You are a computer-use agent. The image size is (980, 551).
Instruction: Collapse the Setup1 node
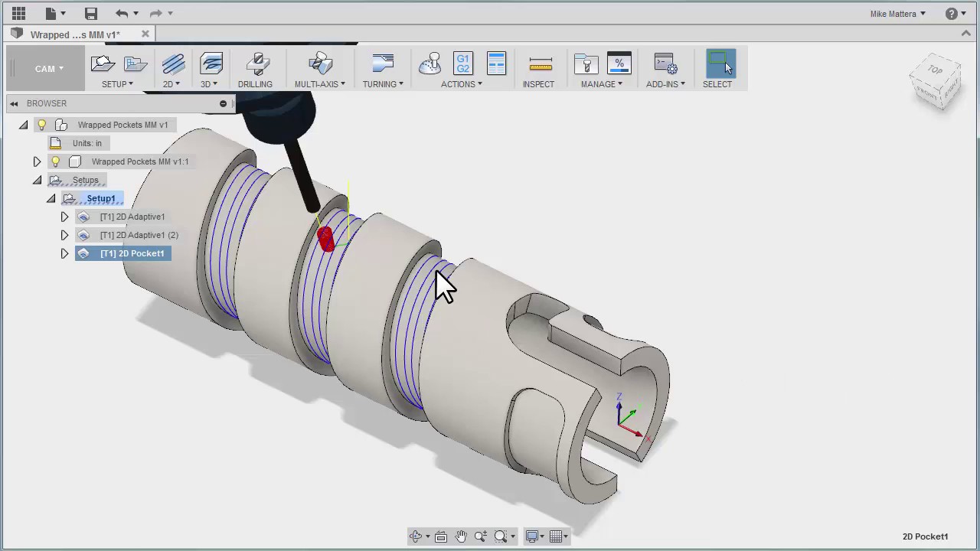51,198
